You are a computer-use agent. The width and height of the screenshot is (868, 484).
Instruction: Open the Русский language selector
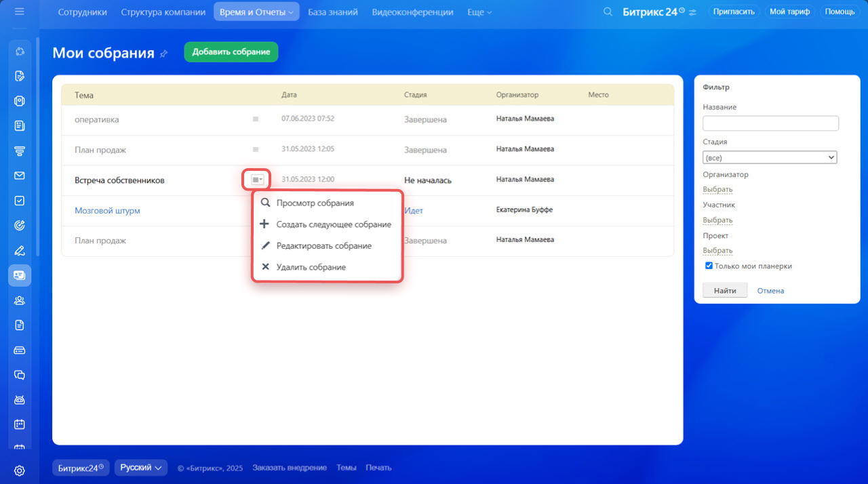tap(141, 468)
